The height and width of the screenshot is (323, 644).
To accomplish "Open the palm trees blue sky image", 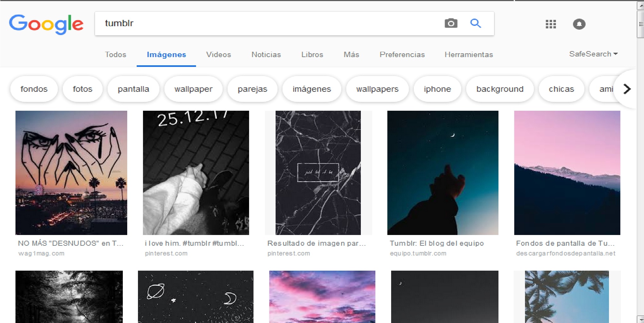I will 567,297.
